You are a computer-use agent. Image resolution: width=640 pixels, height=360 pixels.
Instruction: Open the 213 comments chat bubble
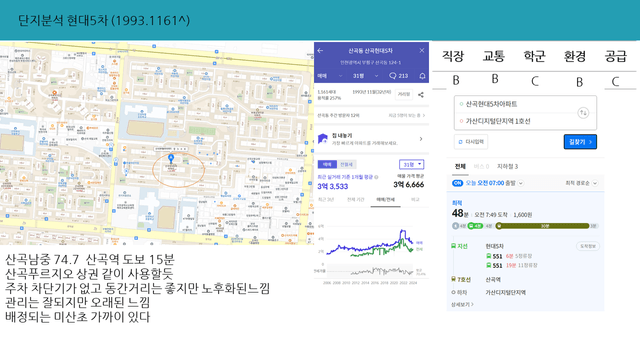398,76
